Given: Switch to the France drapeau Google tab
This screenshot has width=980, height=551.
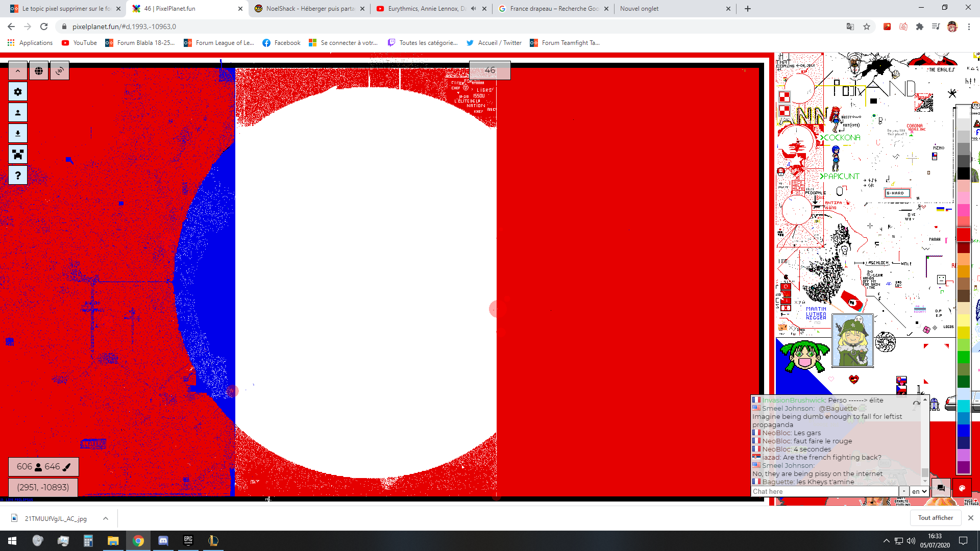Looking at the screenshot, I should [554, 9].
